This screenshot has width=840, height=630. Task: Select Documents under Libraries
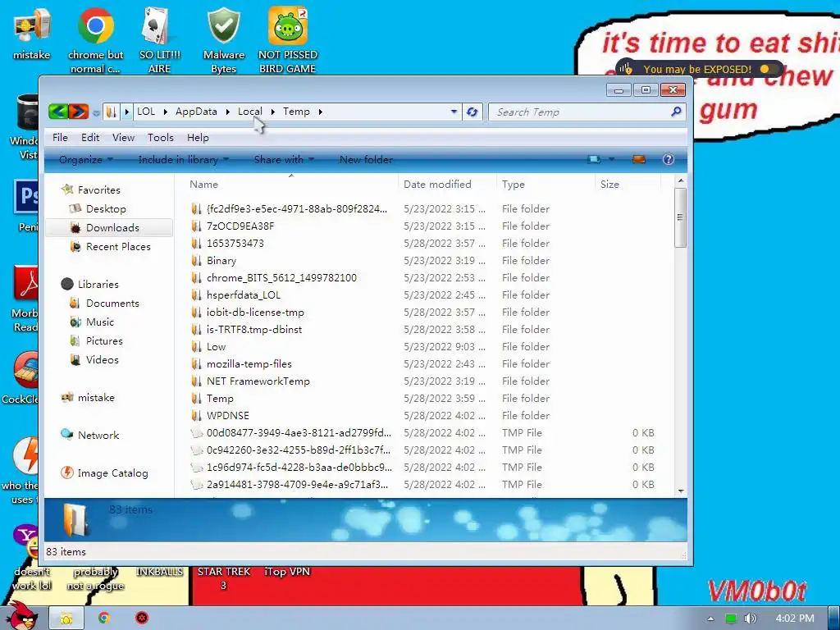click(x=112, y=304)
